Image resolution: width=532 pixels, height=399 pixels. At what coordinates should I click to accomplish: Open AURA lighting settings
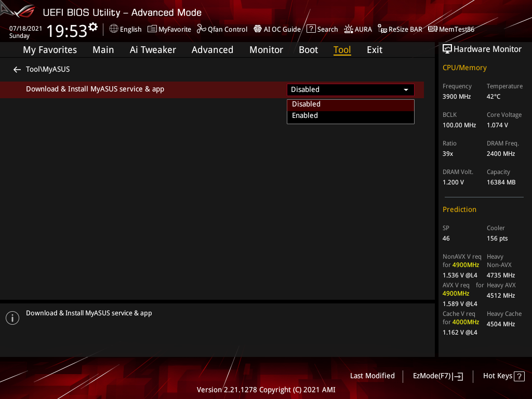click(358, 29)
